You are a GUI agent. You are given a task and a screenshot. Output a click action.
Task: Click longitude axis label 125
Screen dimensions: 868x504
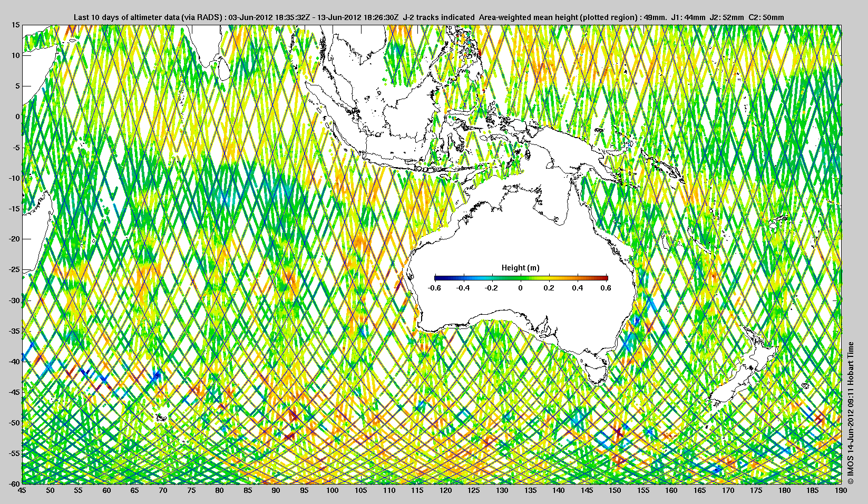point(474,490)
